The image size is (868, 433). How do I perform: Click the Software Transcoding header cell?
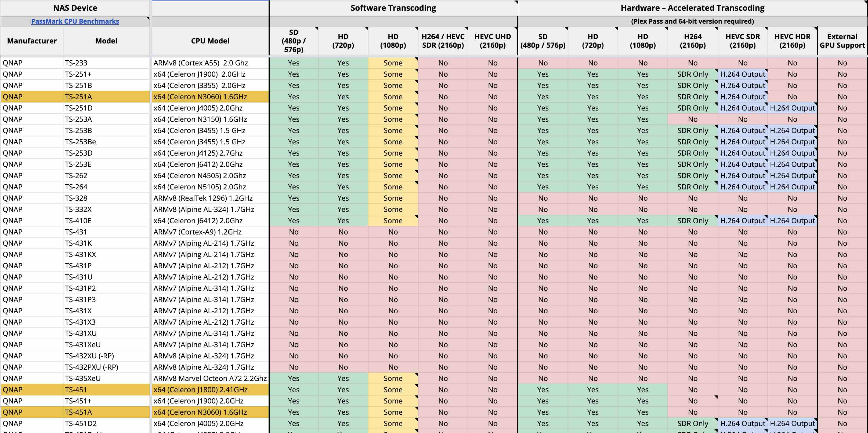(x=393, y=8)
